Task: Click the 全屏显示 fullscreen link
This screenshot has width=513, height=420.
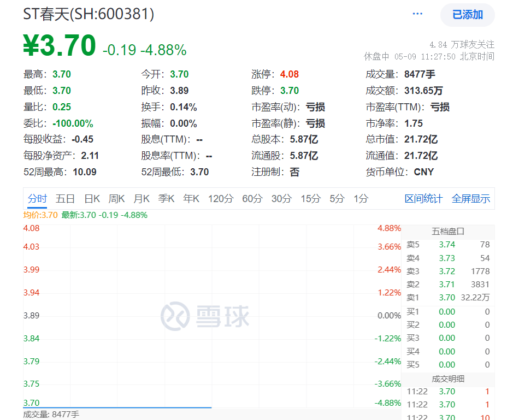Action: 471,199
